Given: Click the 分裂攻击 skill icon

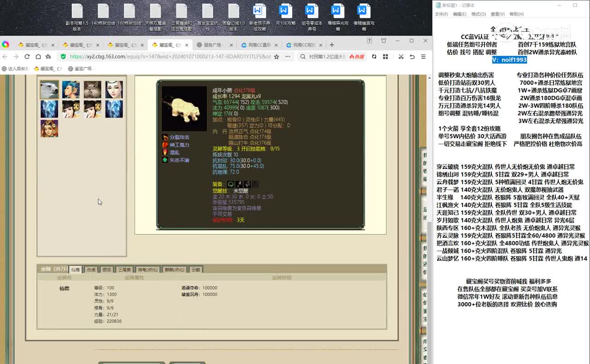Looking at the screenshot, I should pyautogui.click(x=165, y=137).
